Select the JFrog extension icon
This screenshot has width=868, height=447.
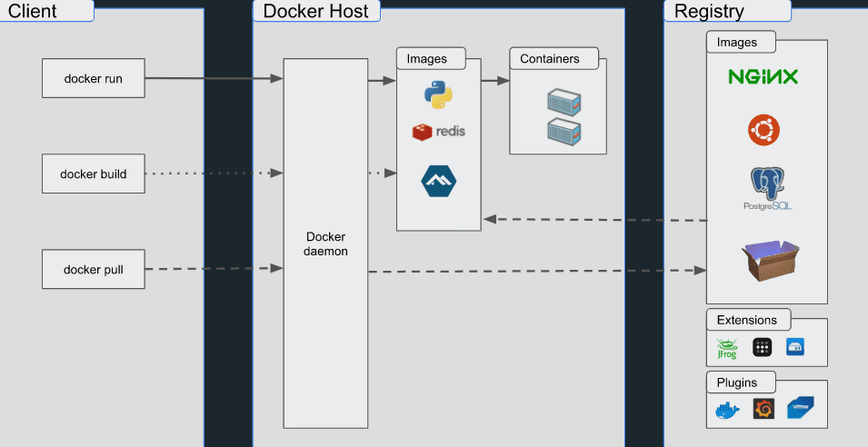726,347
